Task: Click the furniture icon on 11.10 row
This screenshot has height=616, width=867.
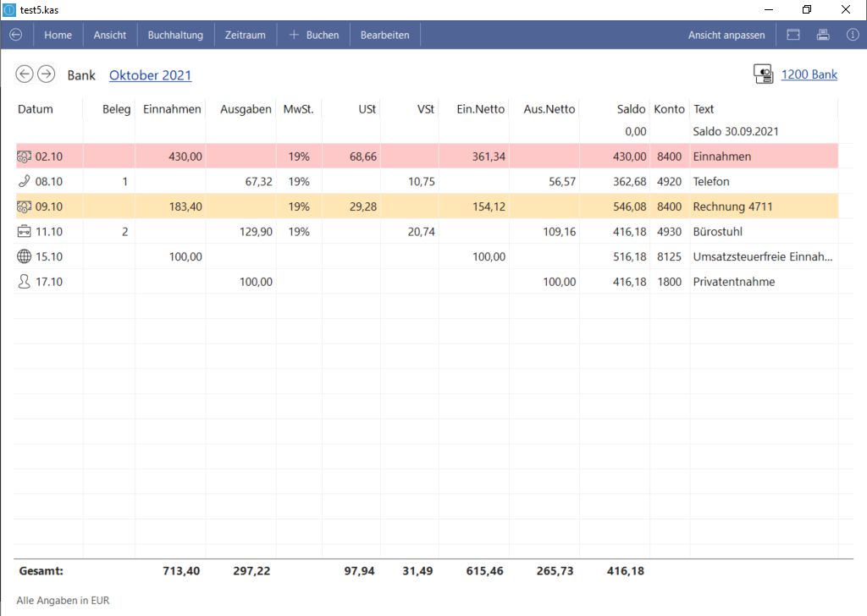Action: pyautogui.click(x=24, y=232)
